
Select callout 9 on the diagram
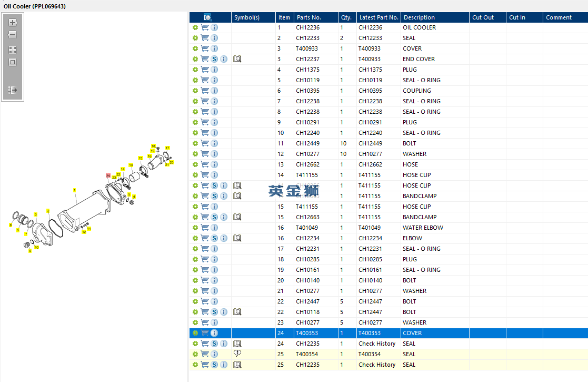click(x=30, y=251)
